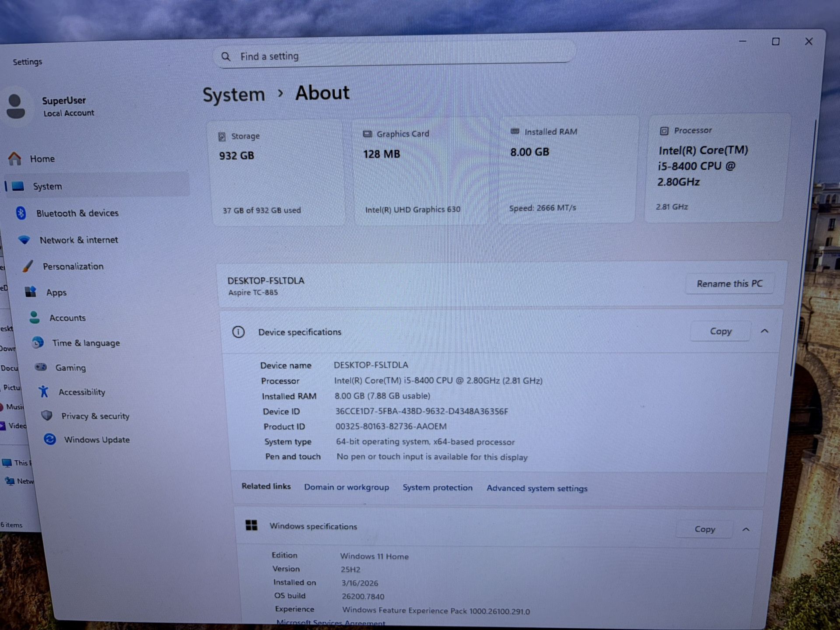This screenshot has height=630, width=840.
Task: Click the OS build 26200.7840 value
Action: click(x=363, y=596)
